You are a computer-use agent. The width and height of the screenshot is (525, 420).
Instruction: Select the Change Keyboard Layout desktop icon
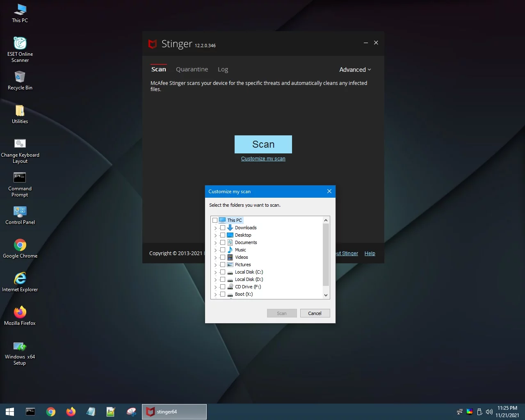[x=20, y=151]
